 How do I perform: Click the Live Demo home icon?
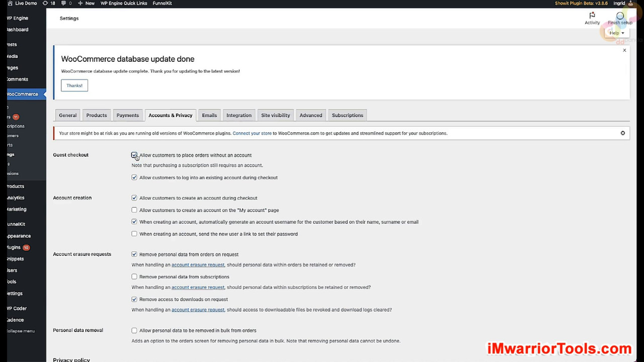click(11, 3)
